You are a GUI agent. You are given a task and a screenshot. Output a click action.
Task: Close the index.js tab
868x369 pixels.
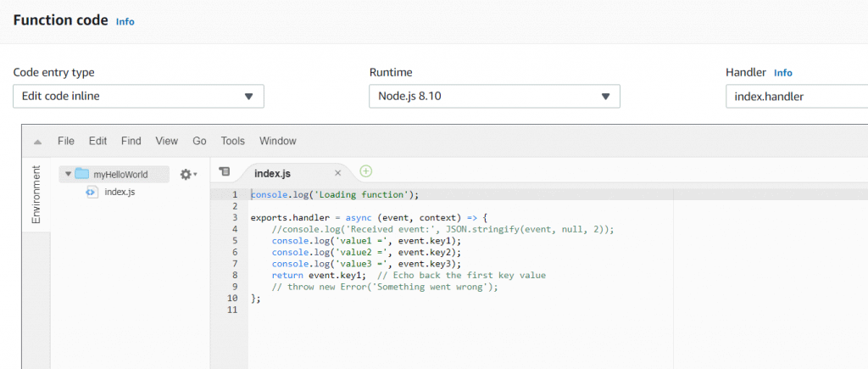[x=337, y=173]
